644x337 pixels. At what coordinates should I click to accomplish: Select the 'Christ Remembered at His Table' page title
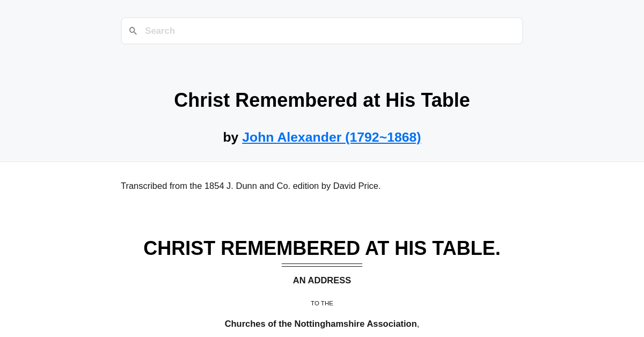click(322, 100)
